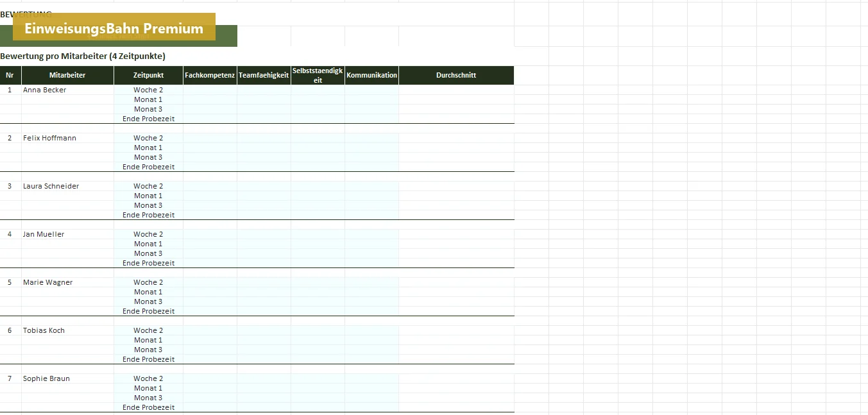Click the "EinweisungsBahn Premium" title banner

(114, 27)
